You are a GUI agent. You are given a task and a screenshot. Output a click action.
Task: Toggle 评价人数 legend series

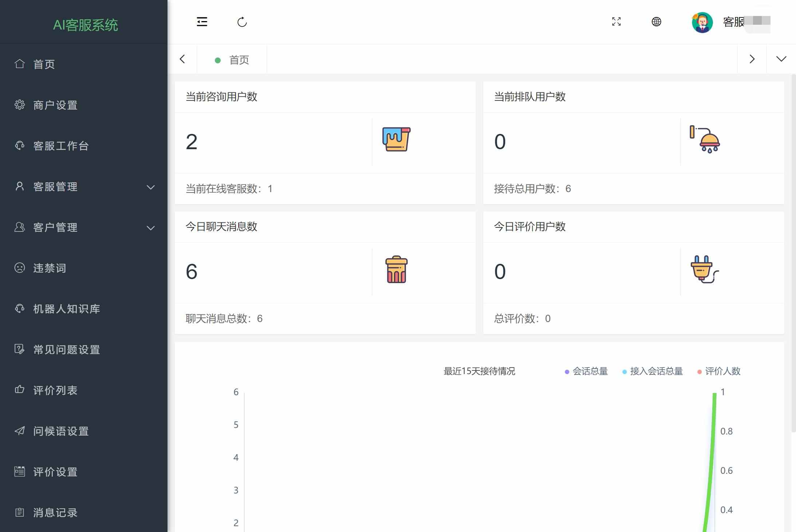click(x=719, y=371)
